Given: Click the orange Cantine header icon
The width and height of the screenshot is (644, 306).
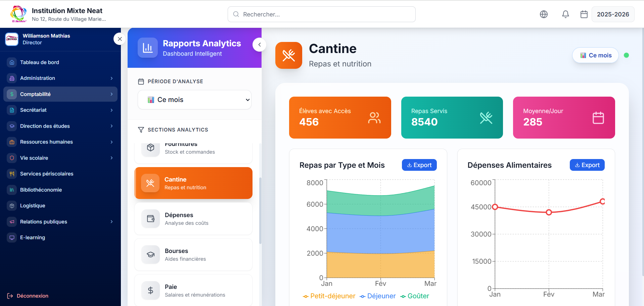Looking at the screenshot, I should pyautogui.click(x=288, y=55).
